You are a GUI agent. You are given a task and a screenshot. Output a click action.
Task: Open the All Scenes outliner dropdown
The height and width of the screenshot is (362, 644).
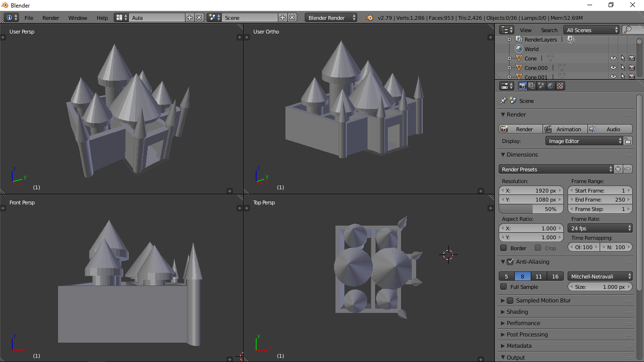(x=591, y=30)
